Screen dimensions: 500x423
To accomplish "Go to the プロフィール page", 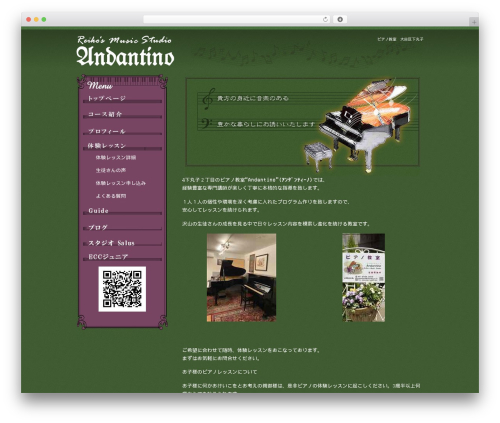I will [x=107, y=131].
